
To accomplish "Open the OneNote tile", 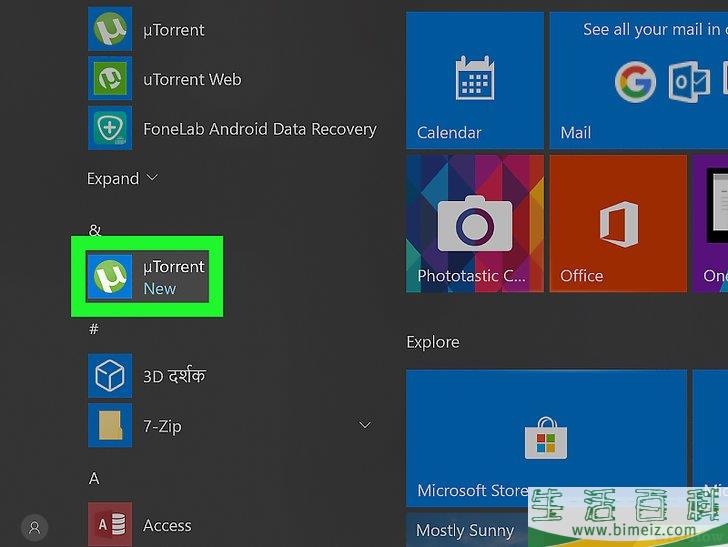I will point(710,224).
